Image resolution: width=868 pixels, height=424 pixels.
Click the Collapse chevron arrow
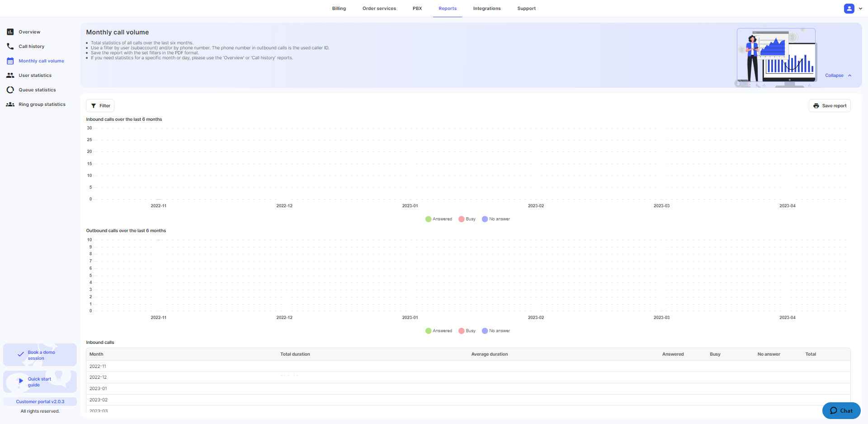click(x=850, y=76)
